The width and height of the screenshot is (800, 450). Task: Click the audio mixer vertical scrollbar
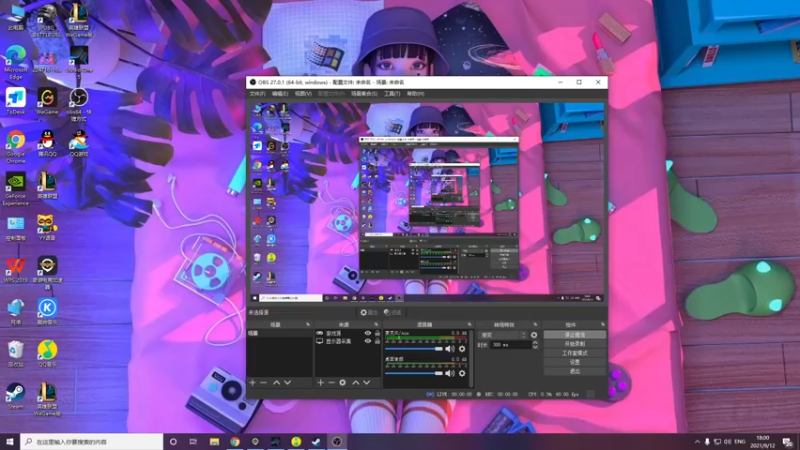[471, 358]
